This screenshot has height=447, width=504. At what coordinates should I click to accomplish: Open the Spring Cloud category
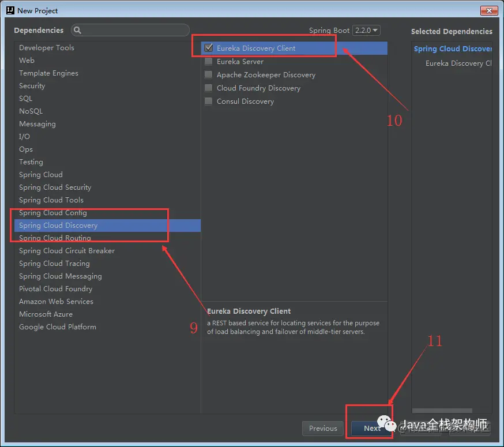point(107,175)
